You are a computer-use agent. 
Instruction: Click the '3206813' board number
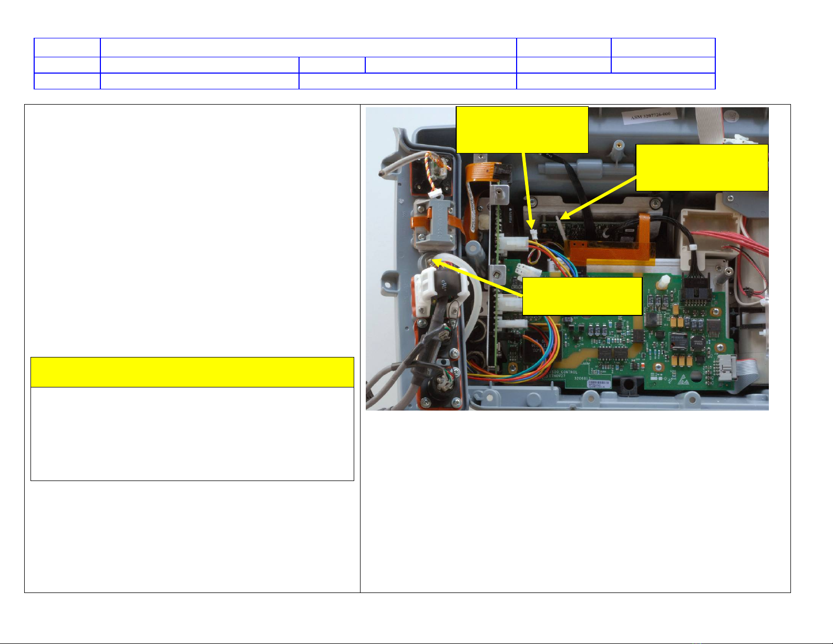(583, 379)
